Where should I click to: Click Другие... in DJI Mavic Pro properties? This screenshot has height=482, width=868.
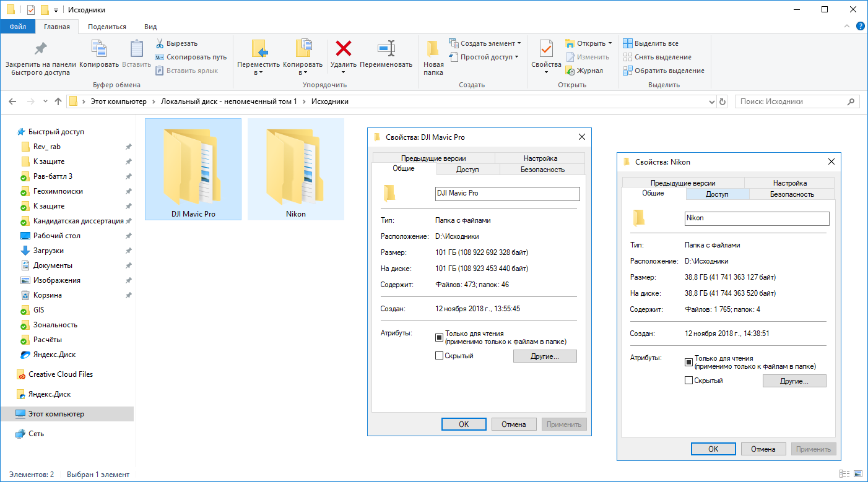click(x=545, y=356)
